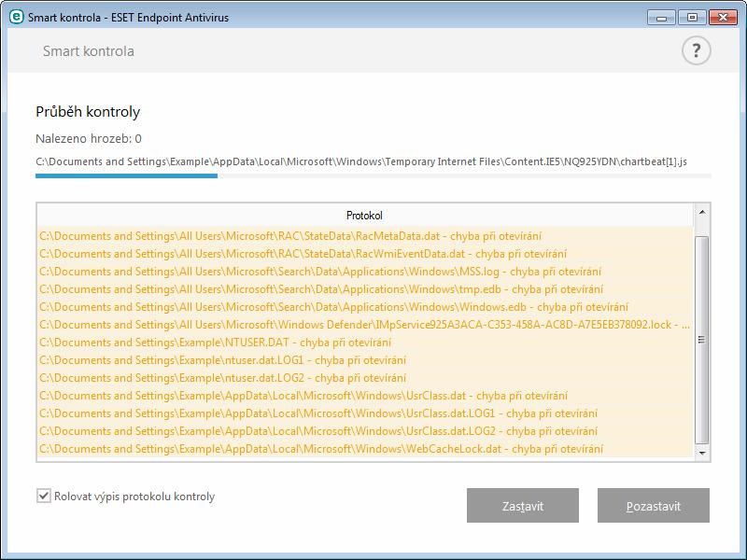
Task: Click the Pozastavit button
Action: (x=653, y=505)
